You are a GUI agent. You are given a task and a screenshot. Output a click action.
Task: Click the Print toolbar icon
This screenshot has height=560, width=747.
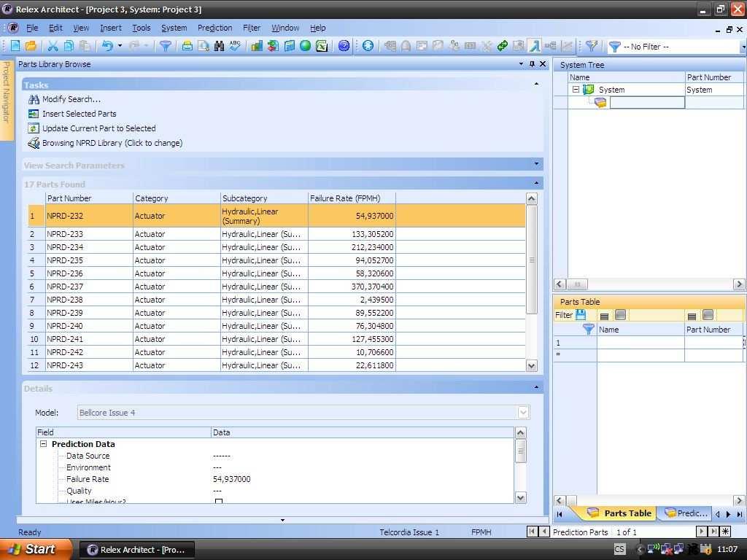pyautogui.click(x=187, y=46)
